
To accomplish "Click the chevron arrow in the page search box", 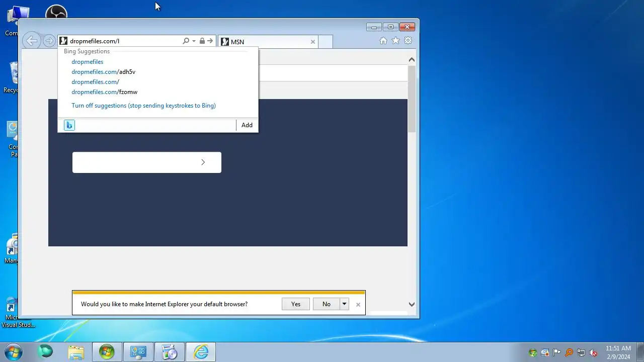I will pyautogui.click(x=203, y=162).
